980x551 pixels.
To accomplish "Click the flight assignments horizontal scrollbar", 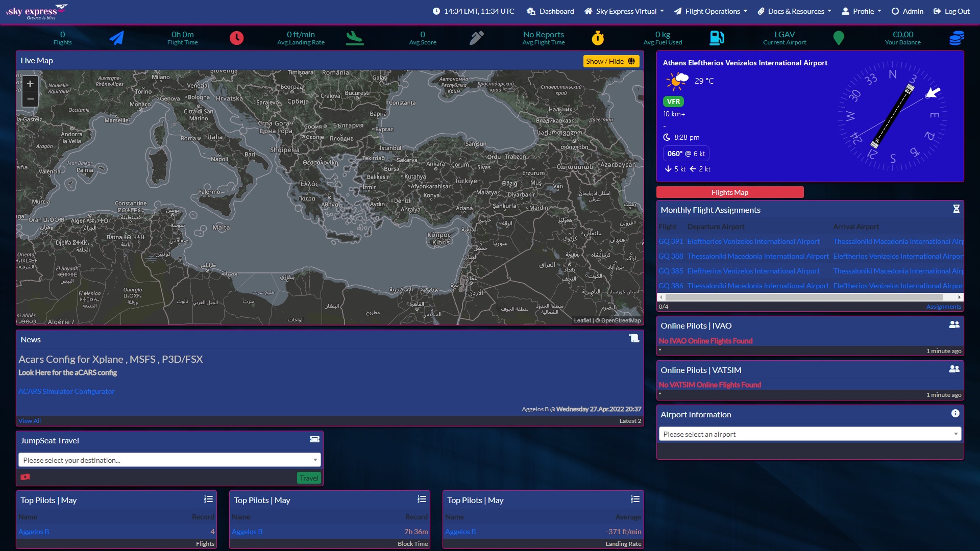I will pyautogui.click(x=803, y=297).
